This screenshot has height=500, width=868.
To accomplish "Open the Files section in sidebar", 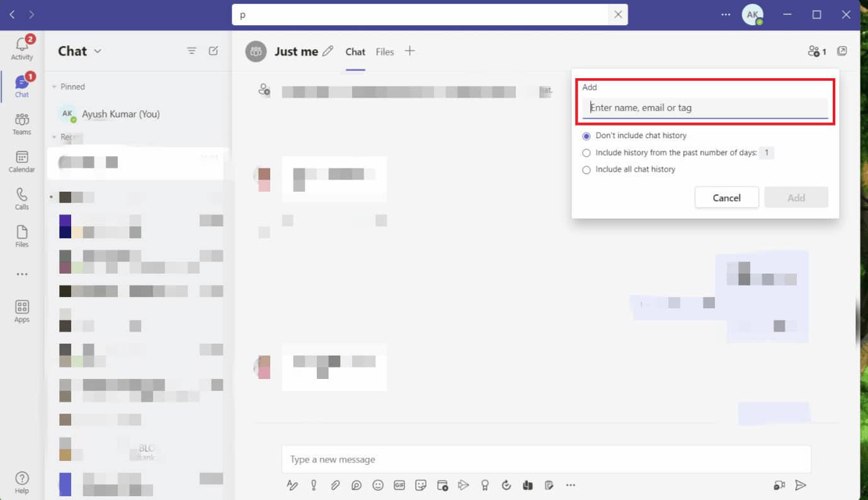I will pos(22,236).
